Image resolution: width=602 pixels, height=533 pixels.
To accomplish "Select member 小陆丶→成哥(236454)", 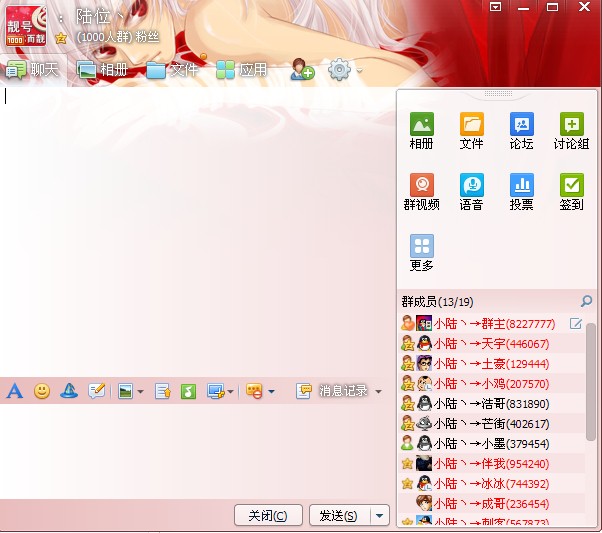I will [x=491, y=503].
